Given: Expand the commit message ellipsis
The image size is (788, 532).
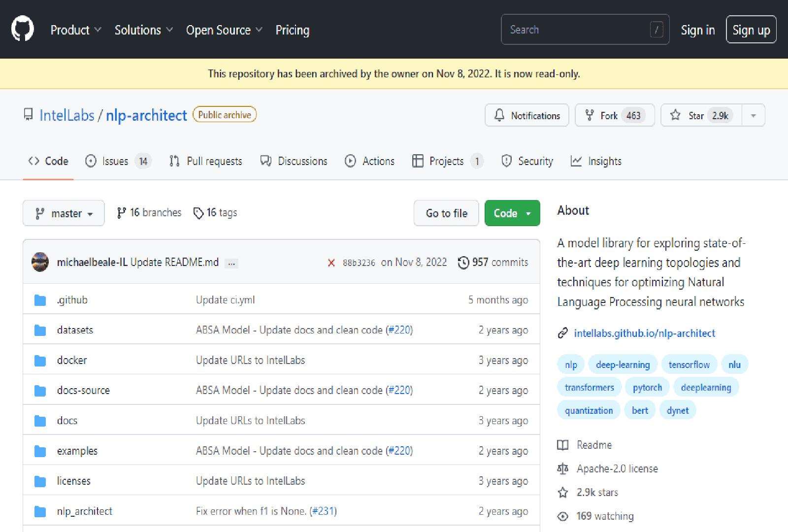Looking at the screenshot, I should pos(231,263).
